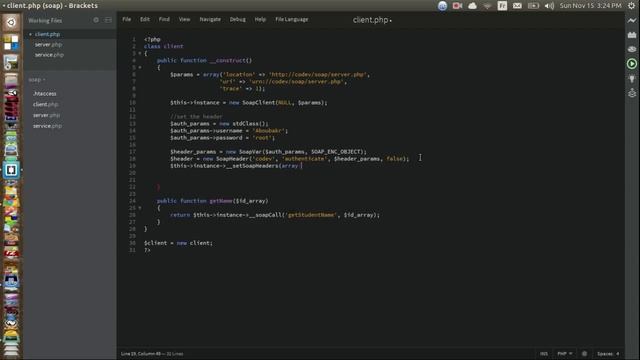Open Working Files gear settings
This screenshot has height=360, width=640.
96,20
